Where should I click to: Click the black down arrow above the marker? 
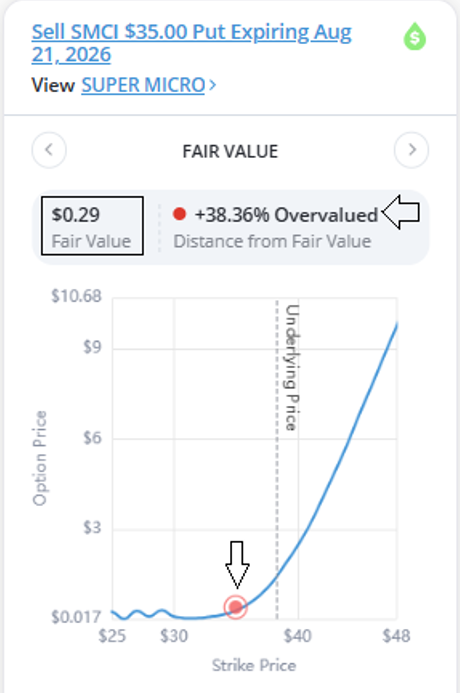point(237,565)
